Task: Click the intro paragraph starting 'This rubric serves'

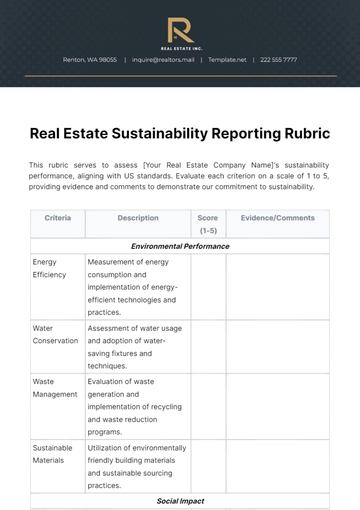Action: point(179,176)
